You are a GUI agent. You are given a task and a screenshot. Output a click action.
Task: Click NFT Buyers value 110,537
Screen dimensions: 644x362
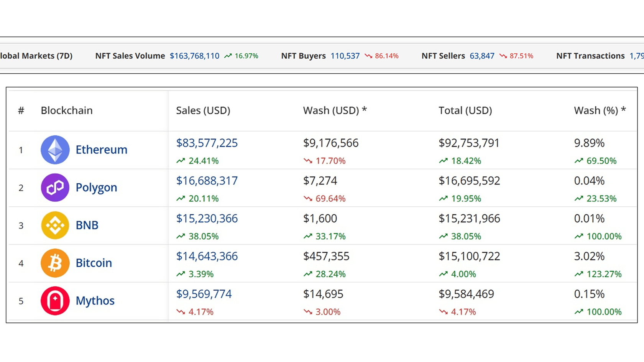pos(345,56)
